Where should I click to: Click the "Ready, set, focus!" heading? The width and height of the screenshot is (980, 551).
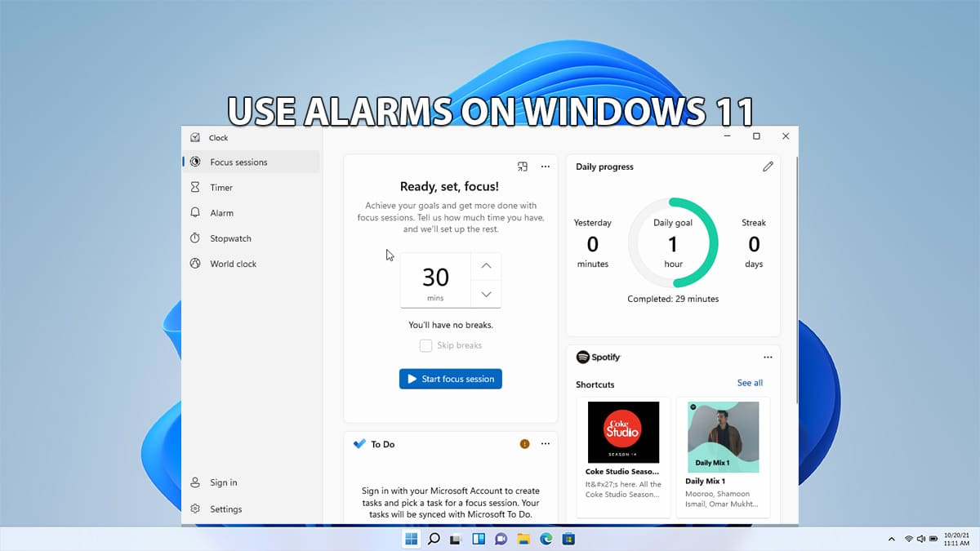point(449,187)
